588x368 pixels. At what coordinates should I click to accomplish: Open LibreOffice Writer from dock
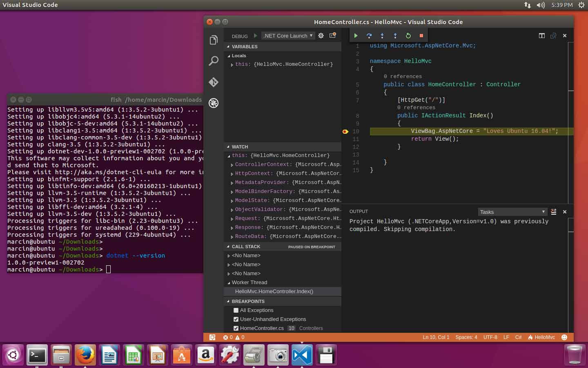click(109, 355)
